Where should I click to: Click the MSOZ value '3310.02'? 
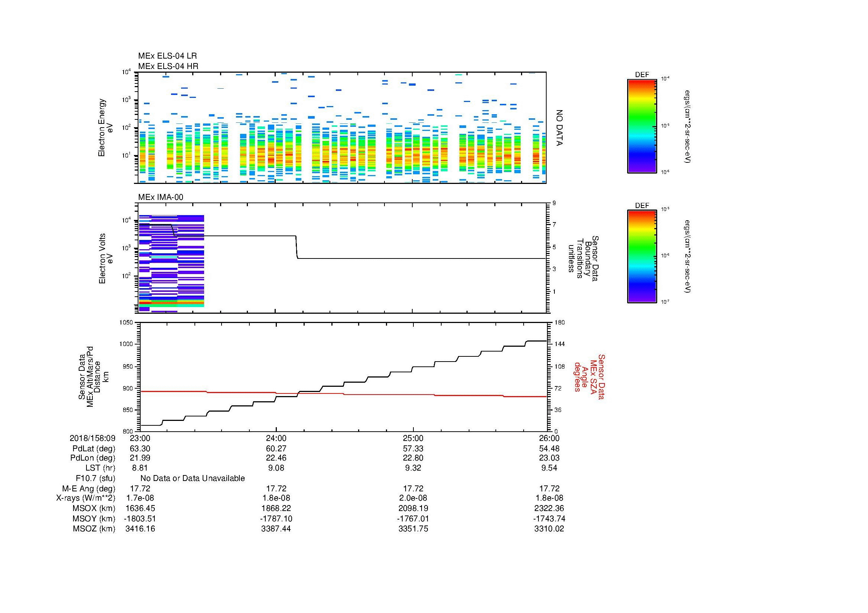click(x=549, y=529)
